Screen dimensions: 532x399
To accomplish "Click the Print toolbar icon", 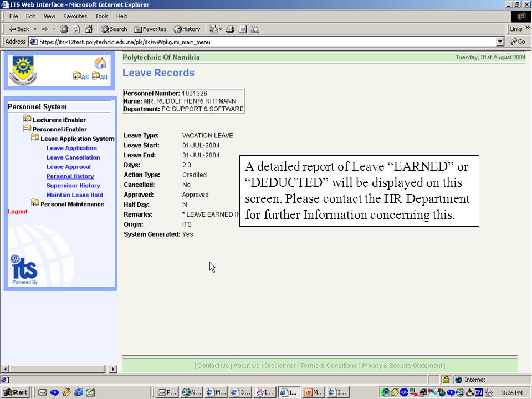I will pos(230,29).
